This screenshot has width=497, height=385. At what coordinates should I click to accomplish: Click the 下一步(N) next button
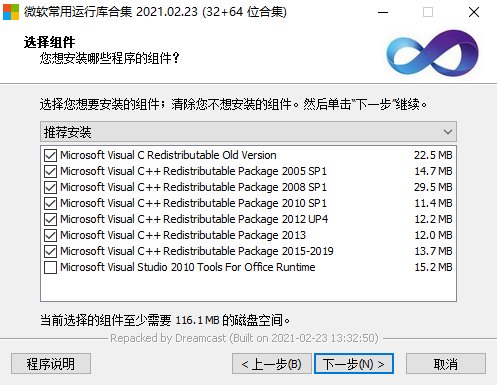(x=354, y=364)
